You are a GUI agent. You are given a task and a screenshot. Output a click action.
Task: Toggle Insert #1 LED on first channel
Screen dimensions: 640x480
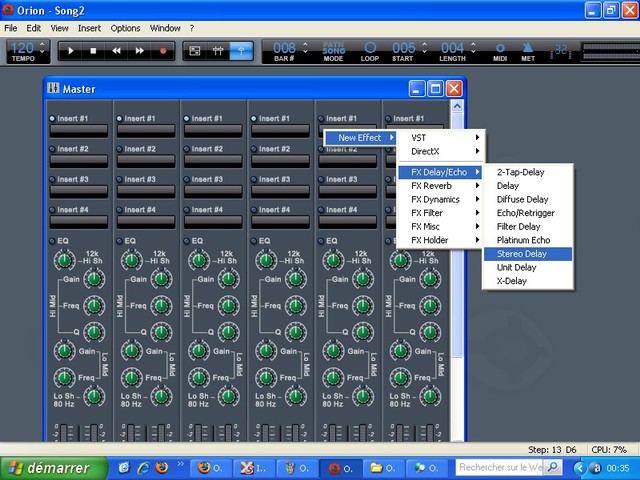tap(52, 119)
